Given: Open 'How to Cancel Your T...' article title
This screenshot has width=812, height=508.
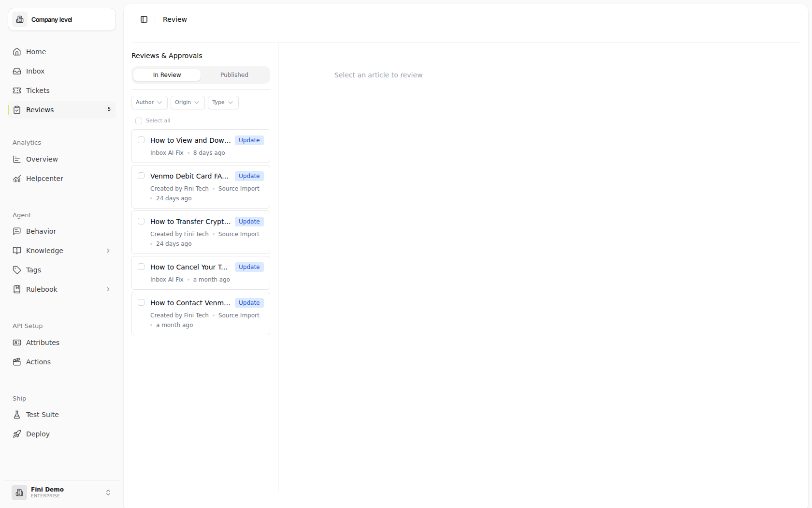Looking at the screenshot, I should point(189,267).
